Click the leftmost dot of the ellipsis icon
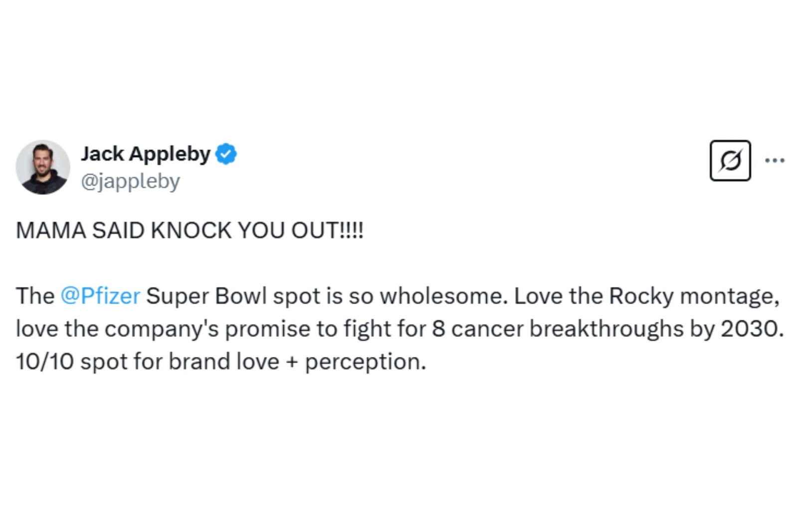The width and height of the screenshot is (798, 532). coord(768,160)
